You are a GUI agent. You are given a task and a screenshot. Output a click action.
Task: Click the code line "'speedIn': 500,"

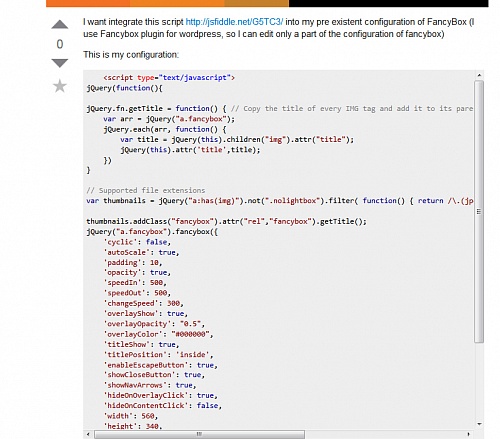[135, 283]
